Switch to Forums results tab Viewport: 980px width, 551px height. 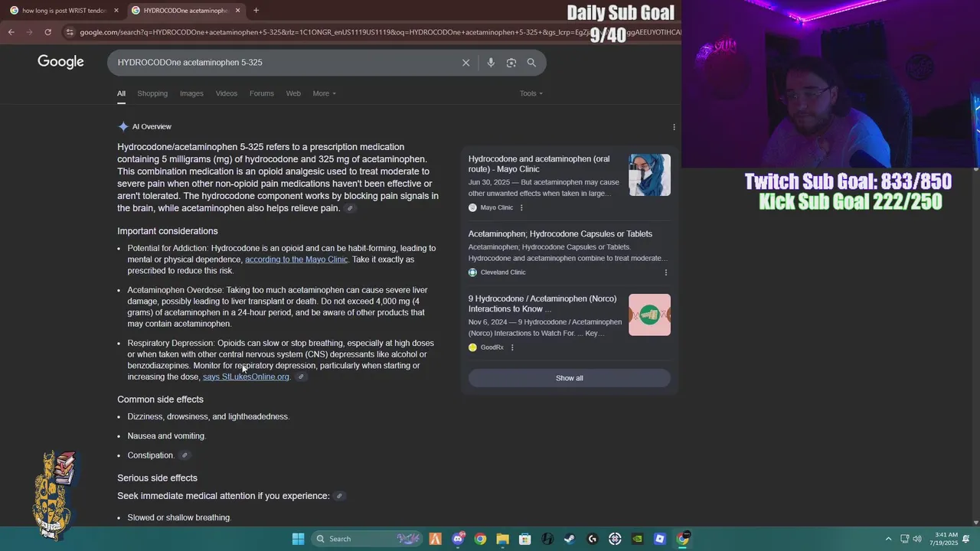coord(261,93)
